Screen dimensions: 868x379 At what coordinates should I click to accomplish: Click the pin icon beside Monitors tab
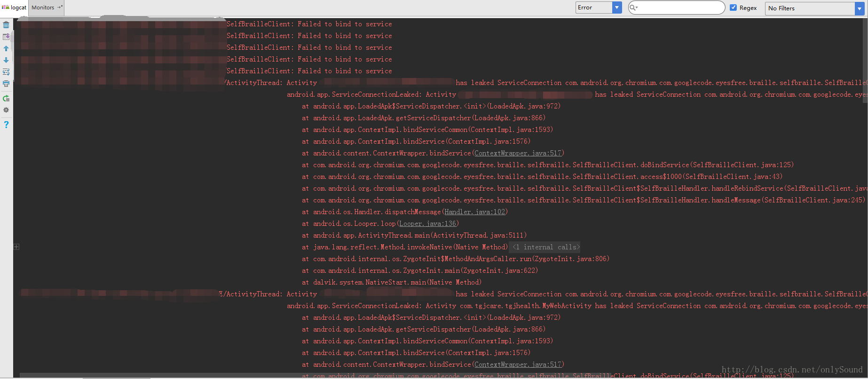coord(60,7)
